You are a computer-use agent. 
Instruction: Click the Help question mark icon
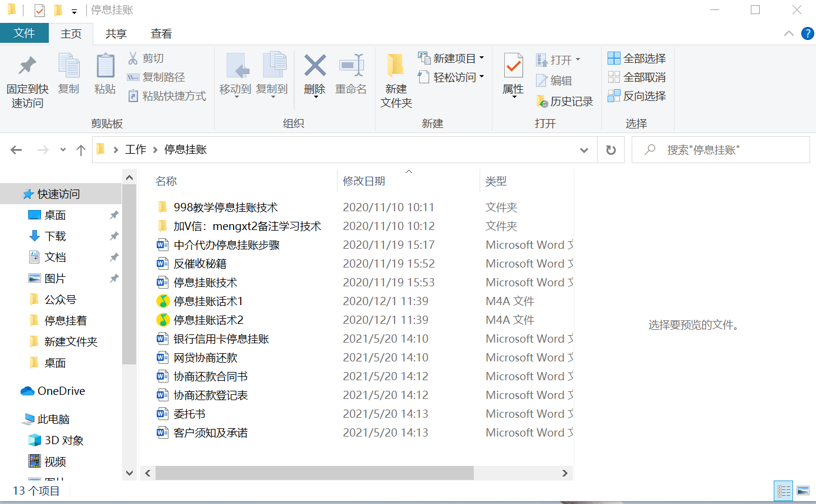tap(807, 33)
